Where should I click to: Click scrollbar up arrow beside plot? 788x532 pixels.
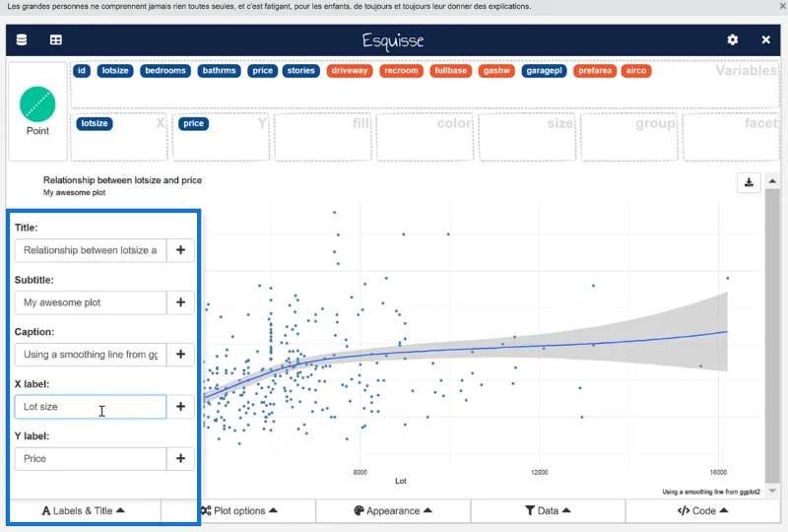[772, 181]
